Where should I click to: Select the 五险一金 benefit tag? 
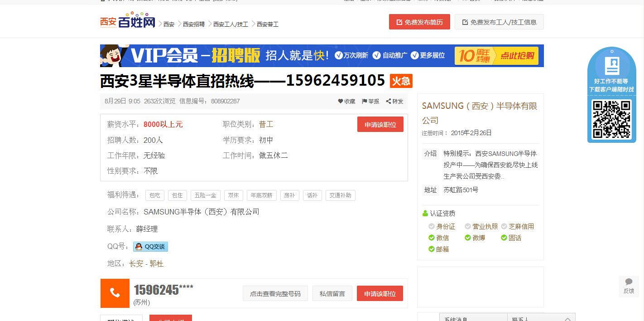point(206,195)
